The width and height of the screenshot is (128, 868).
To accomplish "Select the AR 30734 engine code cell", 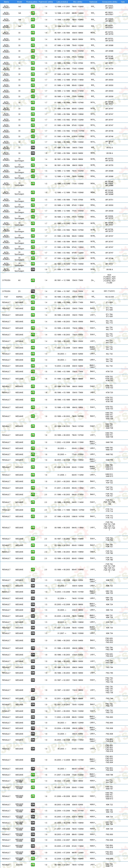I will coord(109,69).
